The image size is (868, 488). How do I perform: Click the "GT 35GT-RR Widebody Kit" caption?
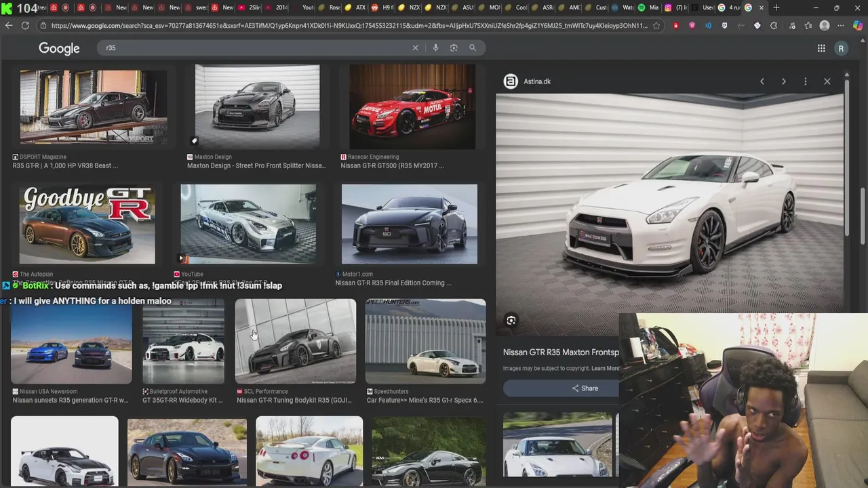point(182,400)
